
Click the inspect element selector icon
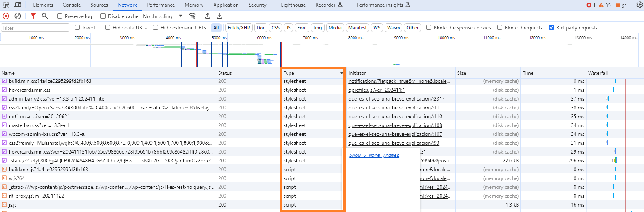pos(6,5)
